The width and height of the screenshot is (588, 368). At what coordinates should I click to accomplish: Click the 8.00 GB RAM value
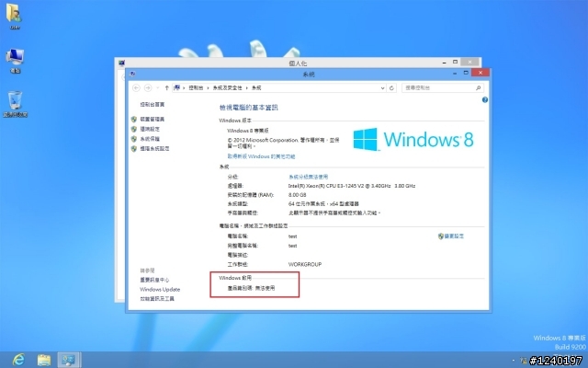click(x=298, y=195)
